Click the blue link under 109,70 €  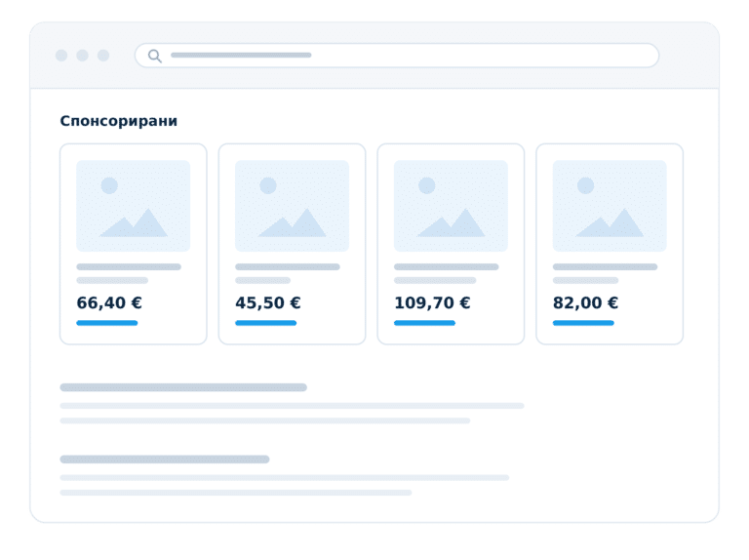pos(424,323)
